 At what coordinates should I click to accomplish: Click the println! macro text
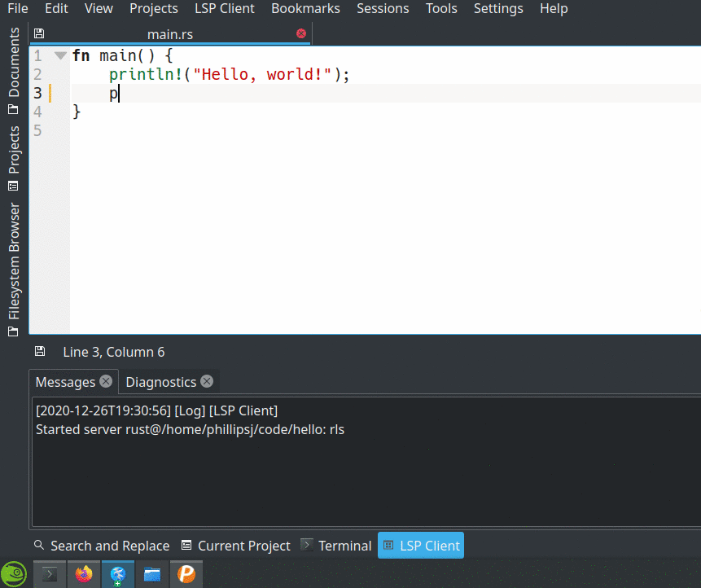(x=146, y=74)
